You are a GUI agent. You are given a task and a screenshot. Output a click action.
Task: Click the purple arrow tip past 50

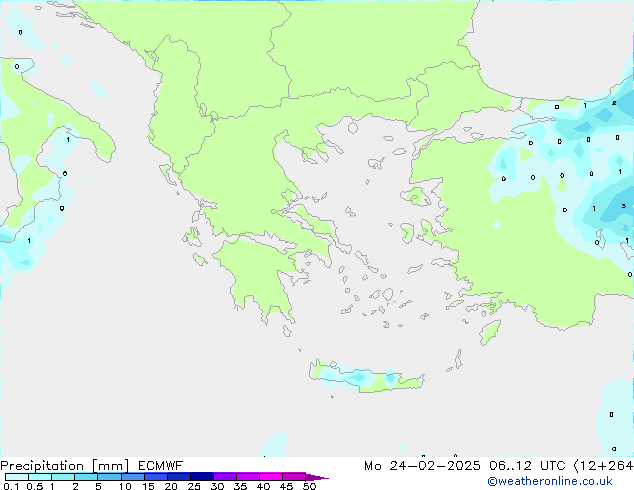317,477
